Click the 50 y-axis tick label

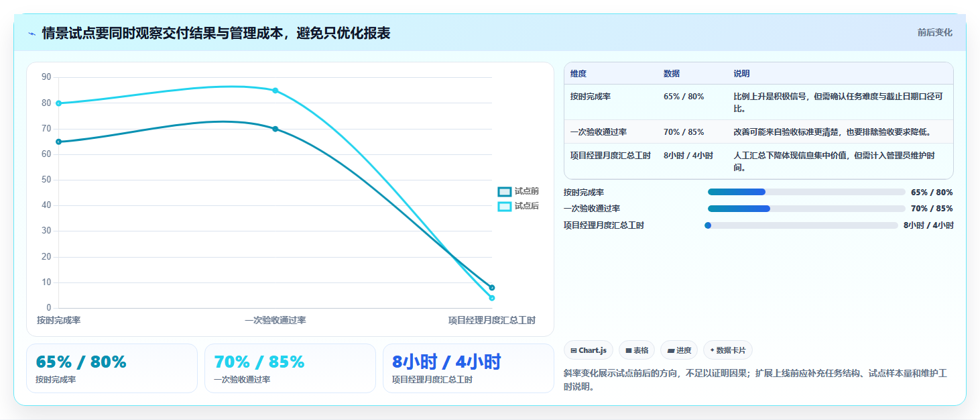(x=46, y=180)
